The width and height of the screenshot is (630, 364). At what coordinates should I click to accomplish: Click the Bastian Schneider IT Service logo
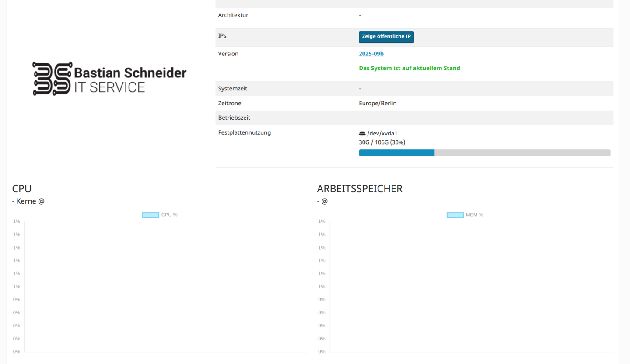point(109,79)
